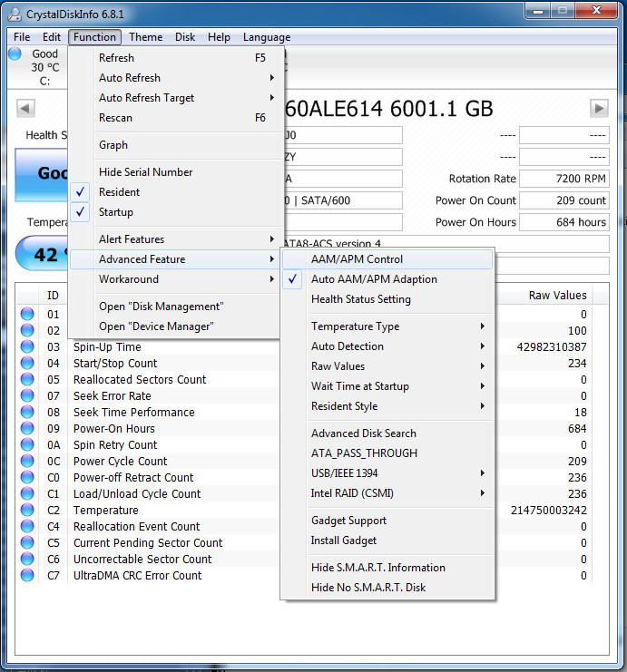Viewport: 627px width, 672px height.
Task: Click status orb for attribute 02
Action: point(27,330)
